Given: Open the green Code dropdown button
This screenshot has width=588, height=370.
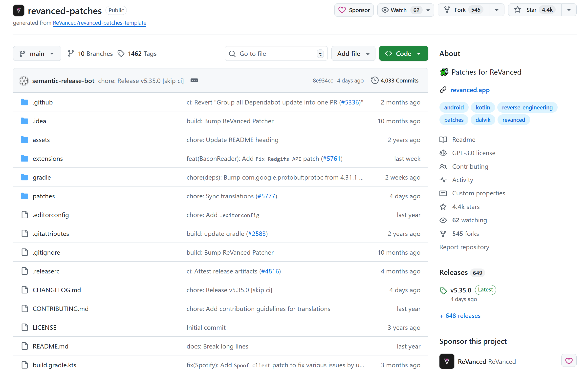Looking at the screenshot, I should pyautogui.click(x=403, y=54).
